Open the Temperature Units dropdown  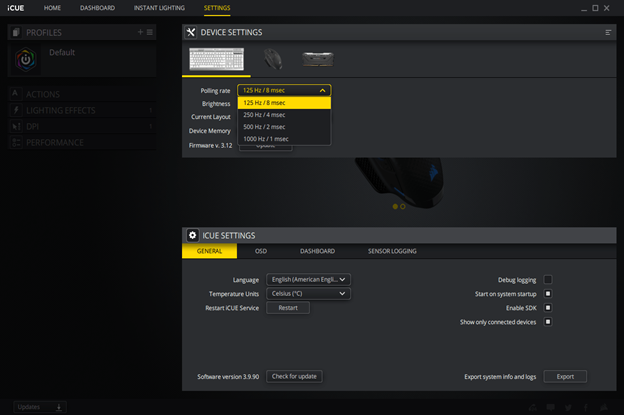308,294
